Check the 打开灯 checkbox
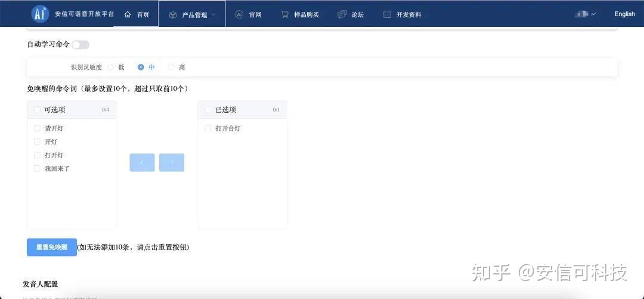This screenshot has height=299, width=644. tap(37, 155)
